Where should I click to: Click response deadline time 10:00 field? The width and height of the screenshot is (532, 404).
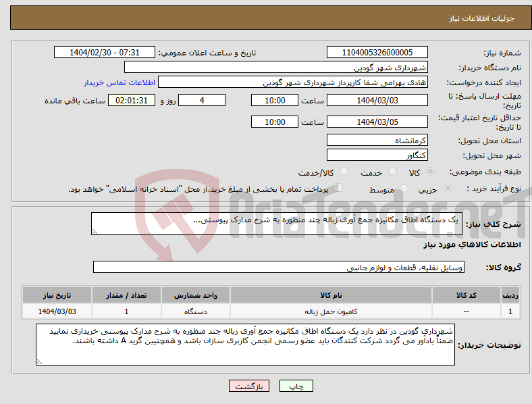point(275,100)
